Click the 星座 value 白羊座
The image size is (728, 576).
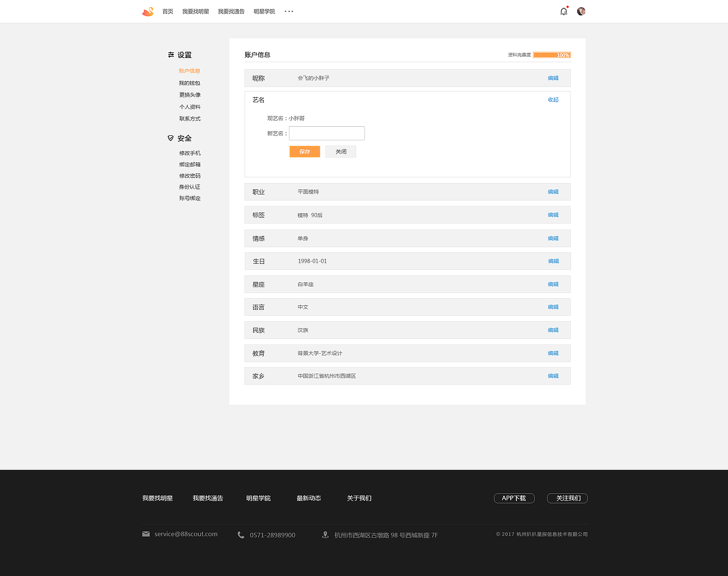click(x=305, y=284)
